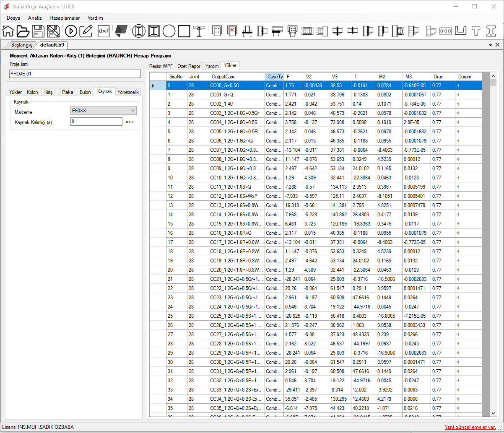Run analysis with the play circle icon

pyautogui.click(x=71, y=31)
